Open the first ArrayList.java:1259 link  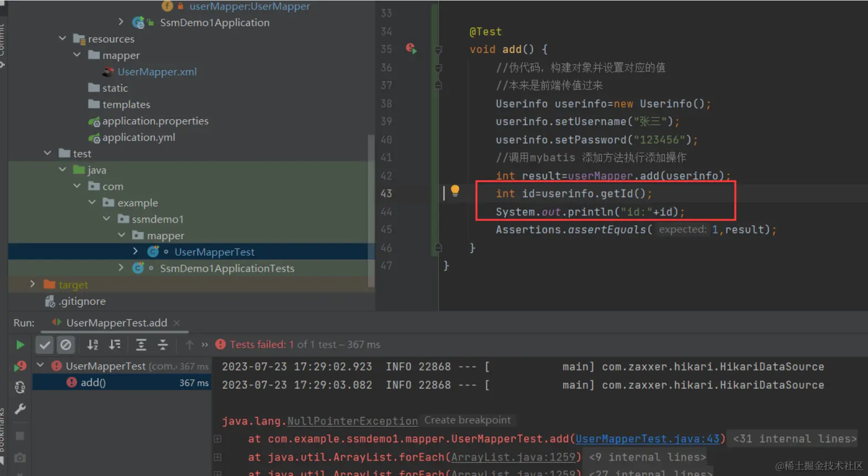click(513, 457)
